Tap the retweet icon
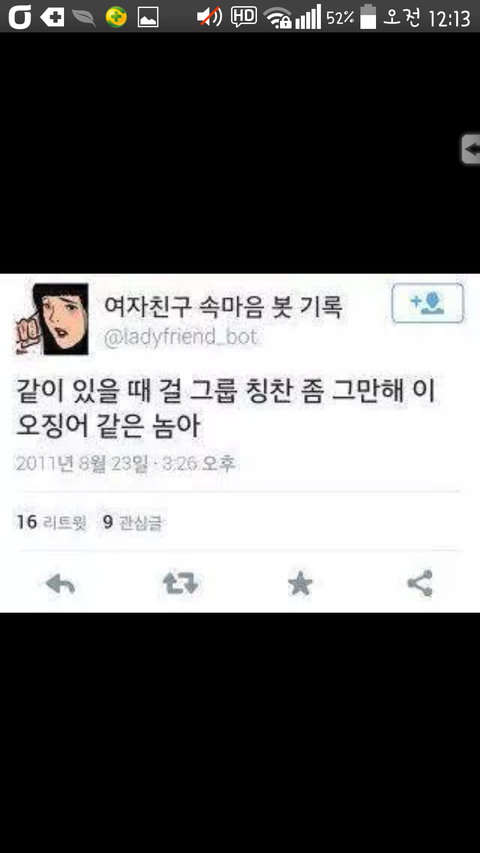The height and width of the screenshot is (853, 480). (181, 584)
